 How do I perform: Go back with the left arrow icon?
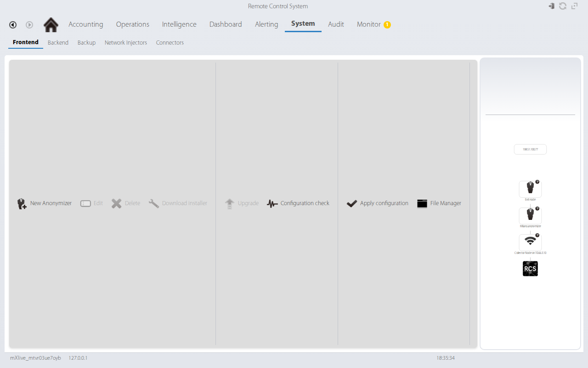point(13,25)
